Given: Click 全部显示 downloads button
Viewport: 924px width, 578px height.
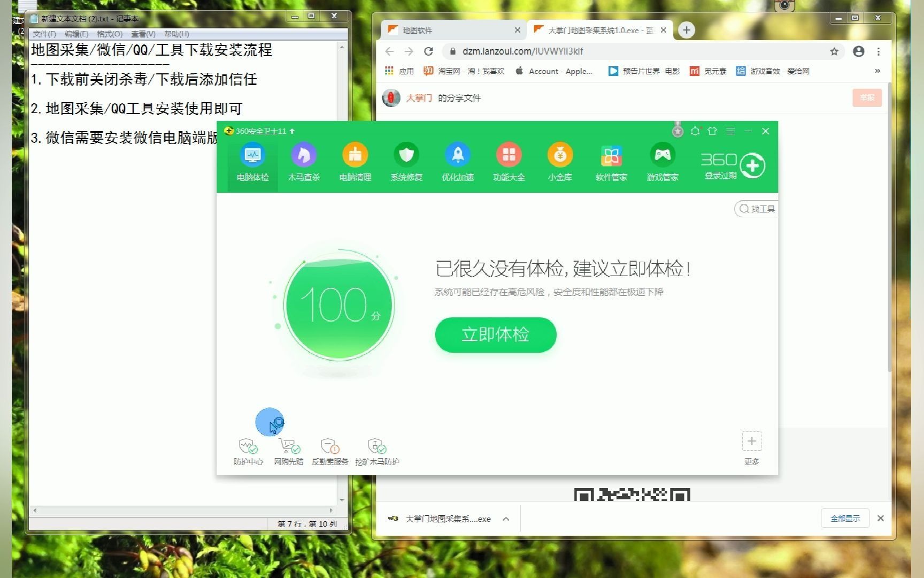Looking at the screenshot, I should [x=845, y=518].
